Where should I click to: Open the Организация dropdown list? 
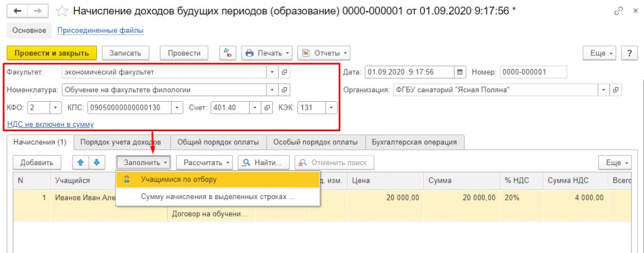[x=604, y=90]
